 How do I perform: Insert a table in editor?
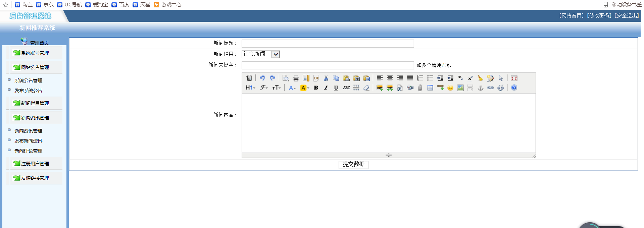tap(430, 88)
